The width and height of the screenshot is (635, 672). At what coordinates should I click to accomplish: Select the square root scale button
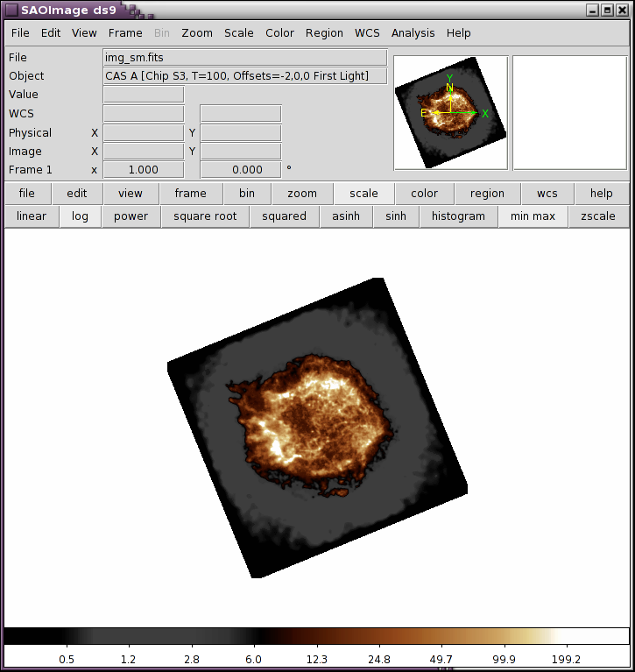(x=205, y=216)
